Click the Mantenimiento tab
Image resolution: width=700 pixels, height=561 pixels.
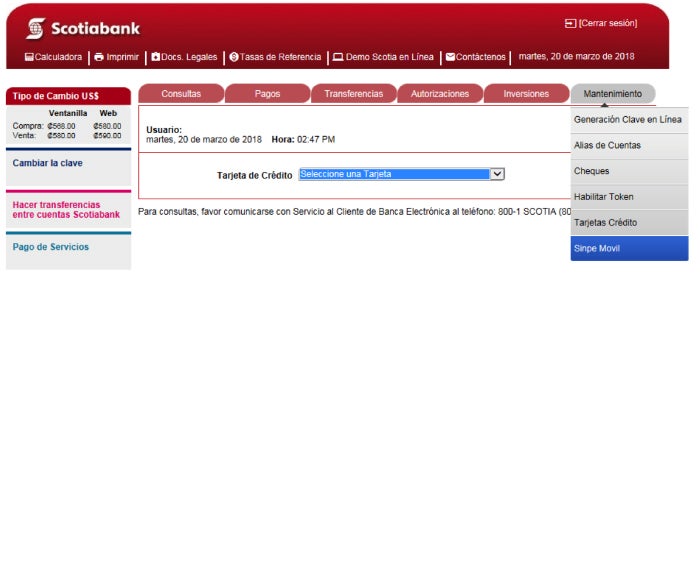[612, 94]
